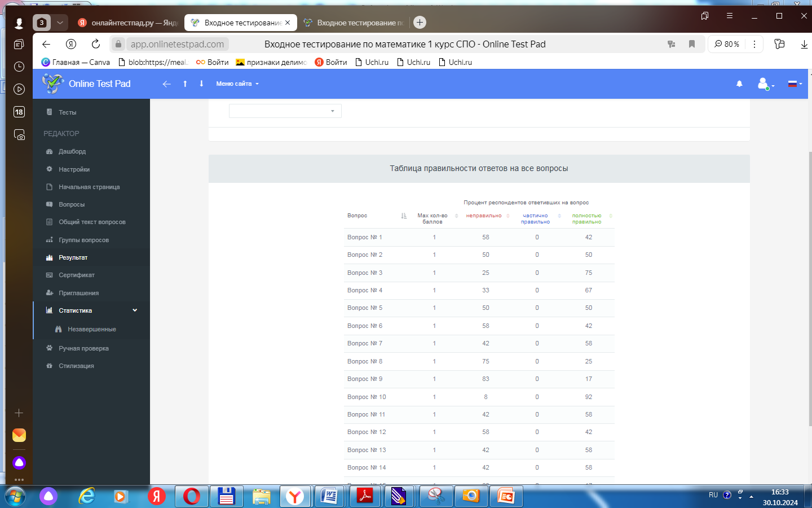The height and width of the screenshot is (508, 812).
Task: Expand the Меню сайта dropdown
Action: (x=237, y=84)
